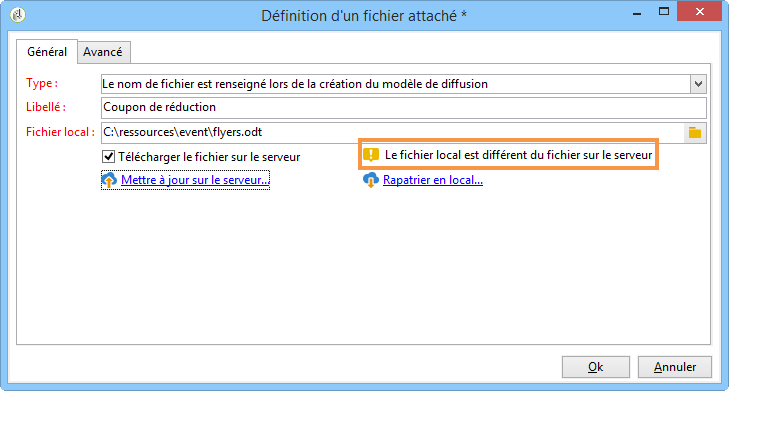Screen dimensions: 770x428
Task: Click into the Fichier local path field
Action: point(392,133)
